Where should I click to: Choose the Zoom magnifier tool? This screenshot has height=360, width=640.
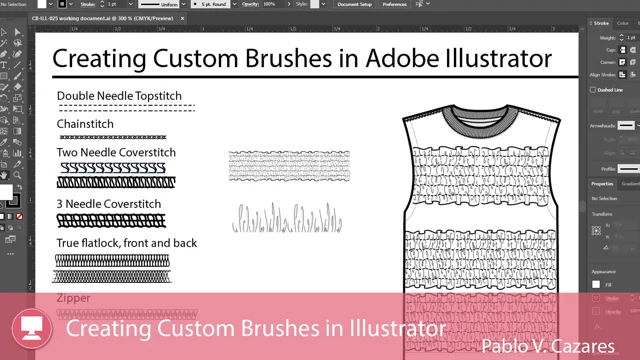[17, 176]
